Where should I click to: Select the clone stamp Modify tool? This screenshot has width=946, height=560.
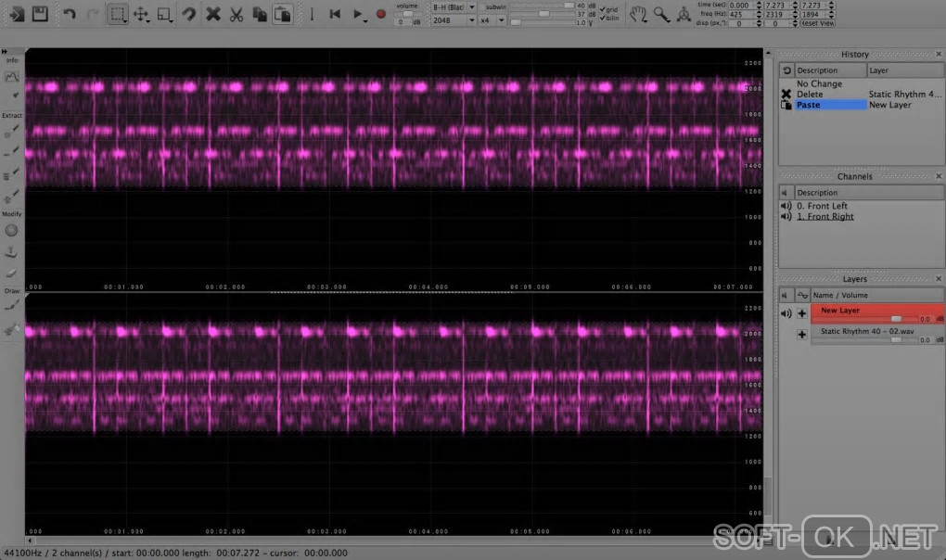[x=11, y=252]
